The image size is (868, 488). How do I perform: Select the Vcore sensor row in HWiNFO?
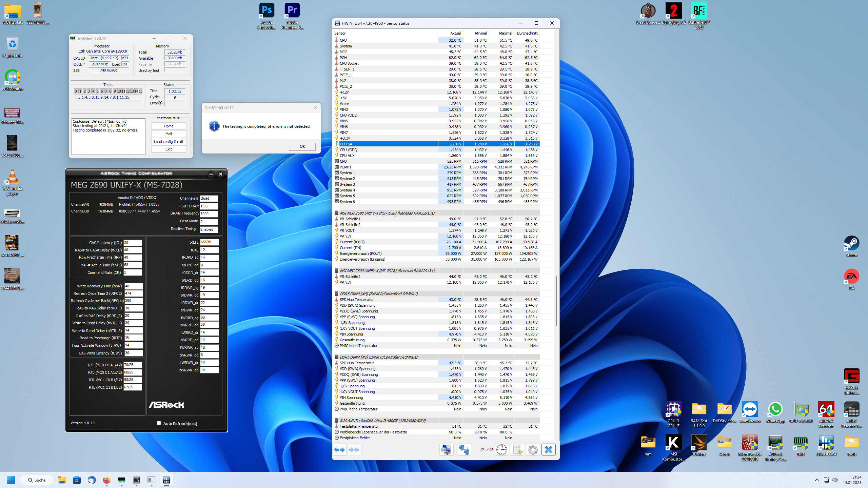436,104
